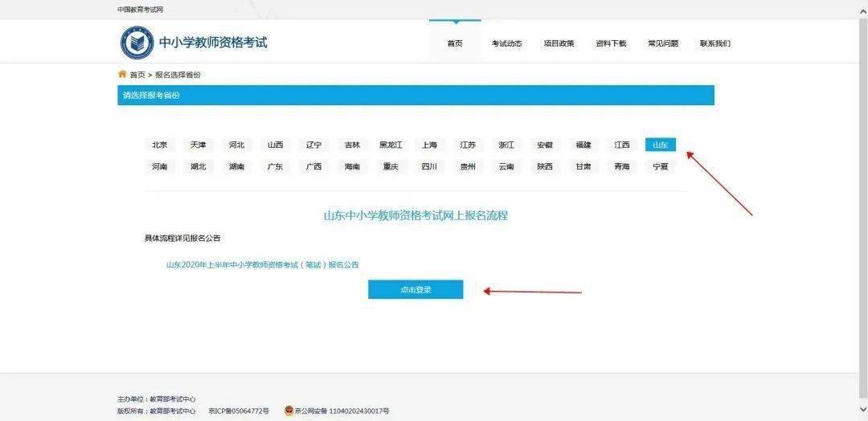The image size is (868, 421).
Task: Click the 中国教育考试网 top link
Action: [141, 10]
